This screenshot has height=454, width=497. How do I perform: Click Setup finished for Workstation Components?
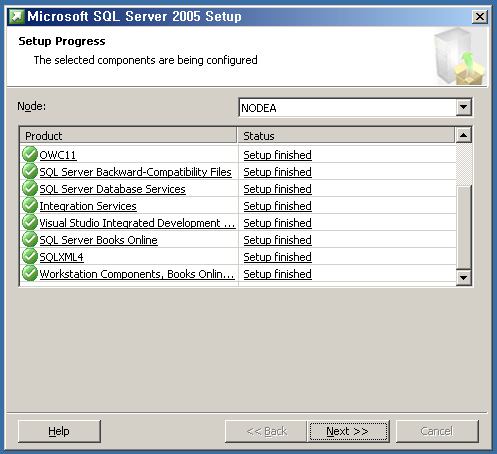[277, 274]
